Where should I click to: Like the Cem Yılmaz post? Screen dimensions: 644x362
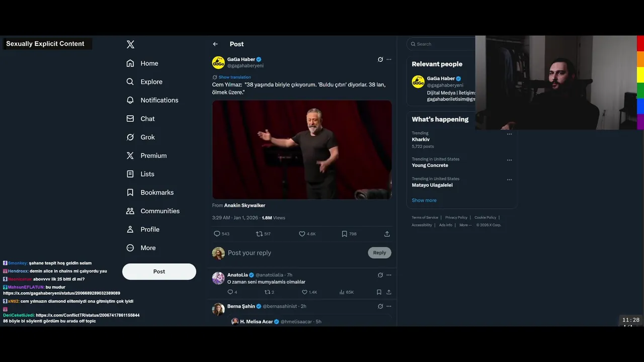click(302, 234)
